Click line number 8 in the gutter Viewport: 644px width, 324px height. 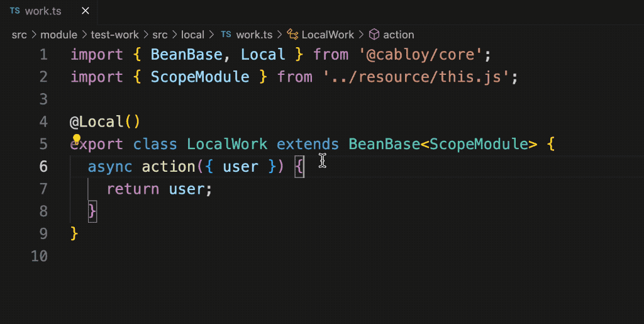click(x=43, y=211)
